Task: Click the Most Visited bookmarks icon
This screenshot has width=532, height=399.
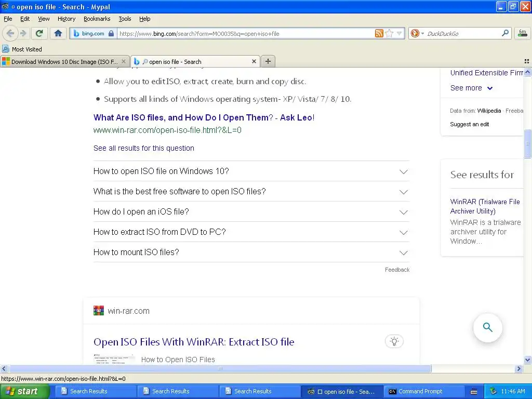Action: (6, 49)
